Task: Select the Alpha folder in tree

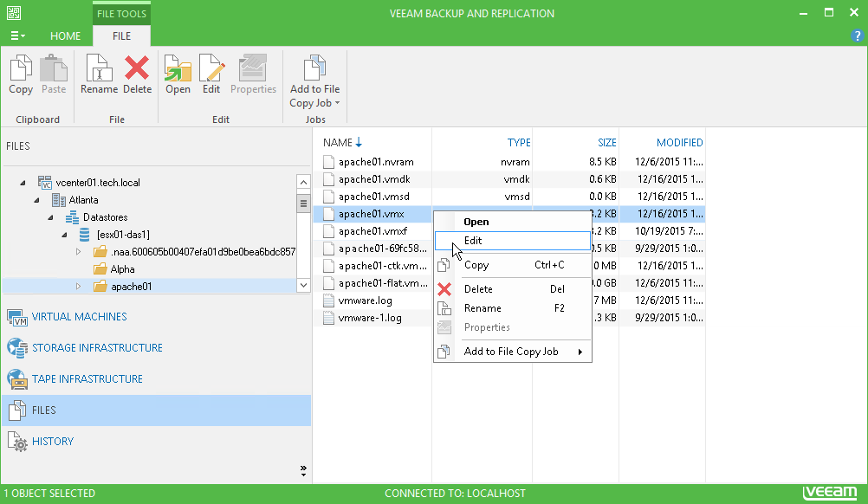Action: click(x=122, y=269)
